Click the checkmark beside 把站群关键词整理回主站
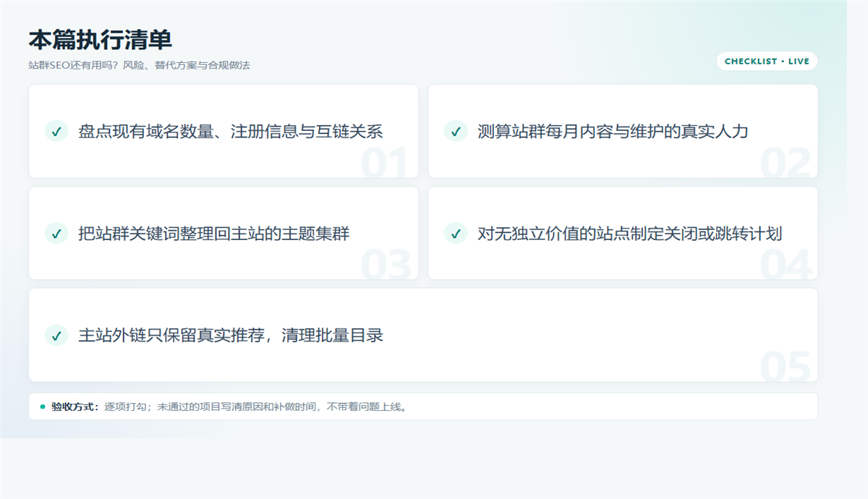This screenshot has width=868, height=499. pos(56,234)
